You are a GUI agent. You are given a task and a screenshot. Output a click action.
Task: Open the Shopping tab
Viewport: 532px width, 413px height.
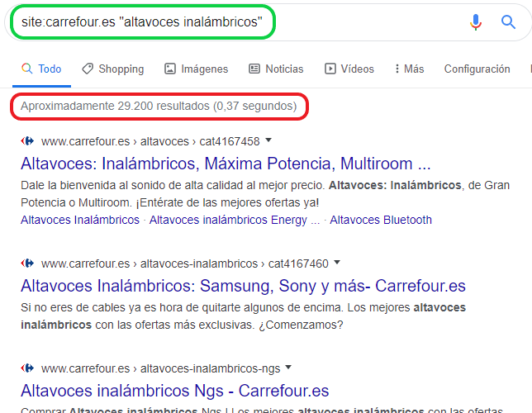[x=112, y=69]
